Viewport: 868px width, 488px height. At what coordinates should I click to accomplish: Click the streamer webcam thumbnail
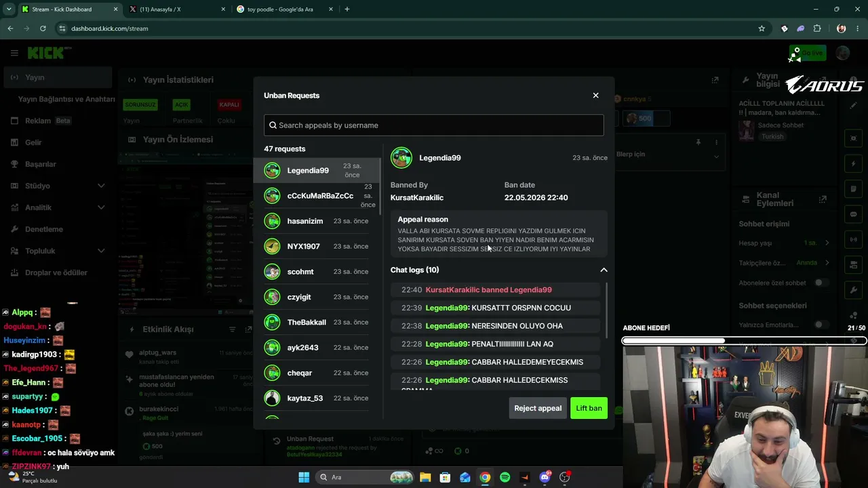745,416
